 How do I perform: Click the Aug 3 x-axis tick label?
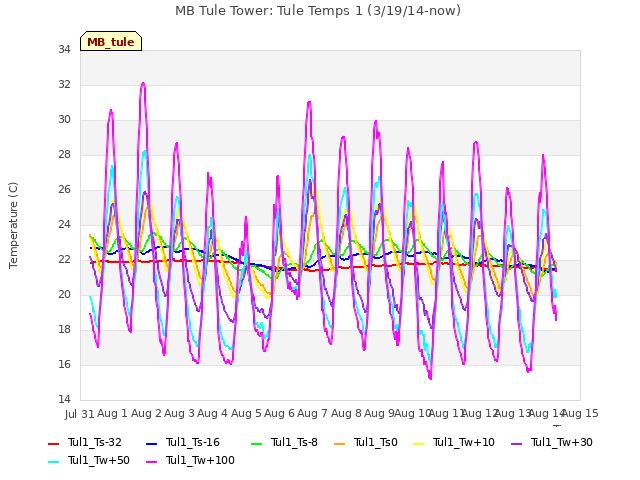click(179, 413)
